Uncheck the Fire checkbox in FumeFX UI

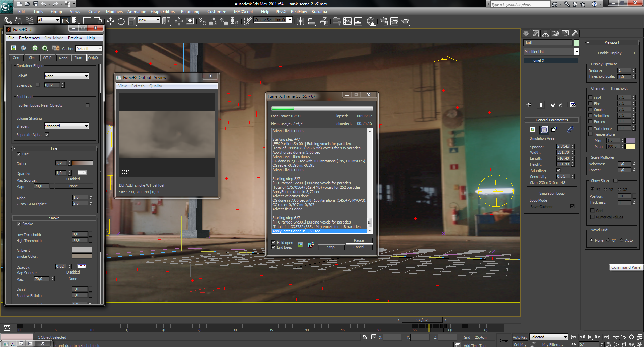(x=19, y=154)
